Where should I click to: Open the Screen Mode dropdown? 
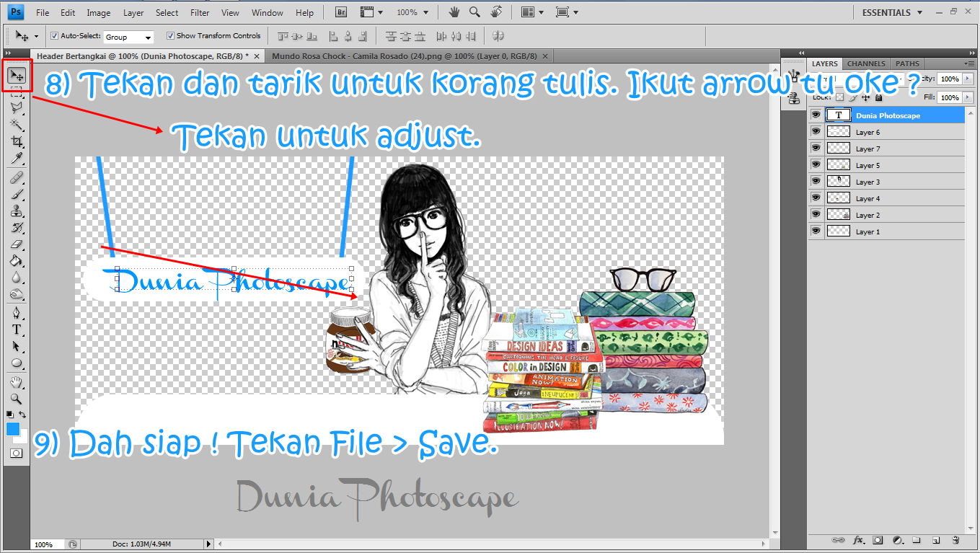568,12
